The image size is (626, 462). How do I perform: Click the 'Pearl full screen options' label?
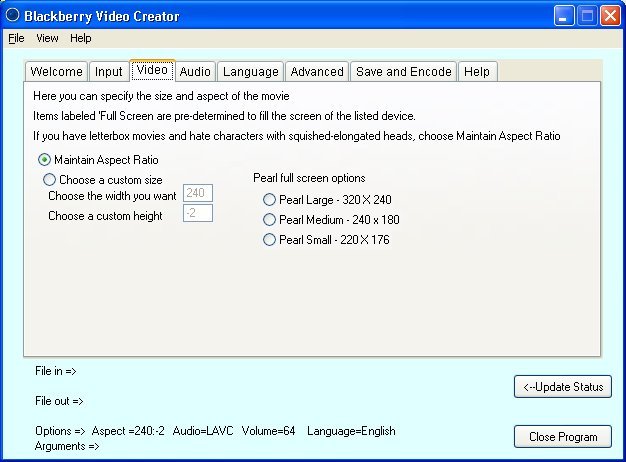pos(309,178)
